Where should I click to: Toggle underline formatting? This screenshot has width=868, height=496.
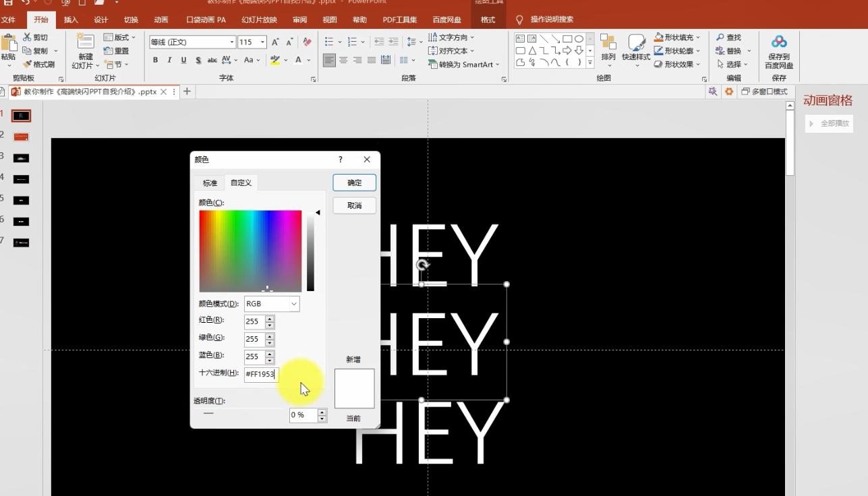pyautogui.click(x=182, y=60)
